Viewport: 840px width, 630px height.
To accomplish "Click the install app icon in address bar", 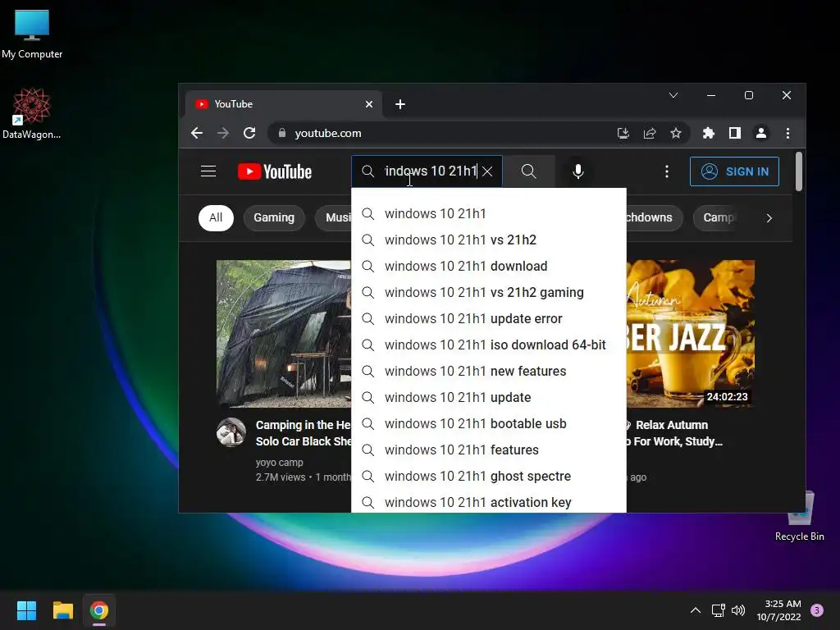I will (623, 133).
